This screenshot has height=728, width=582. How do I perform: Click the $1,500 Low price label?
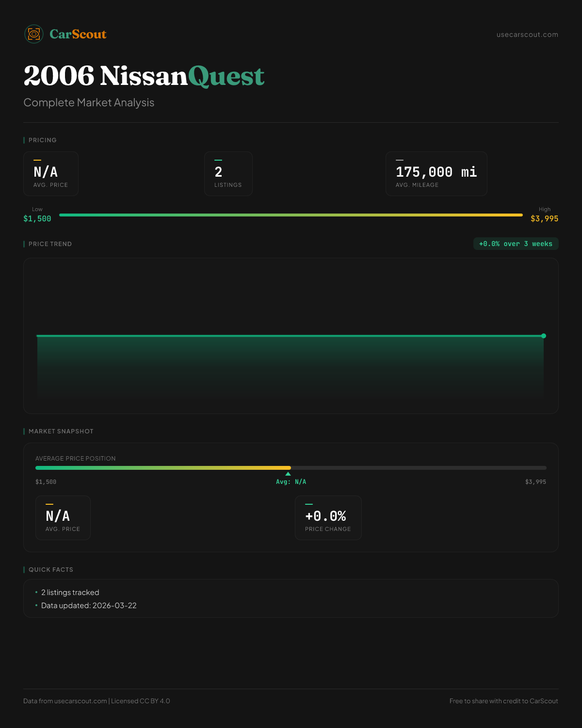[37, 218]
